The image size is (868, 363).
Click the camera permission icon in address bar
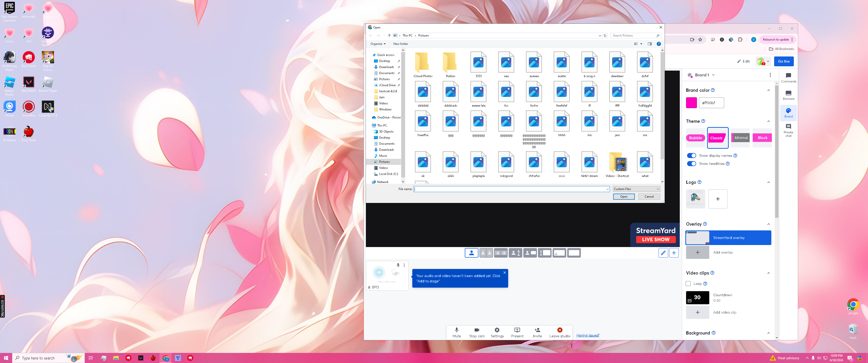click(692, 40)
